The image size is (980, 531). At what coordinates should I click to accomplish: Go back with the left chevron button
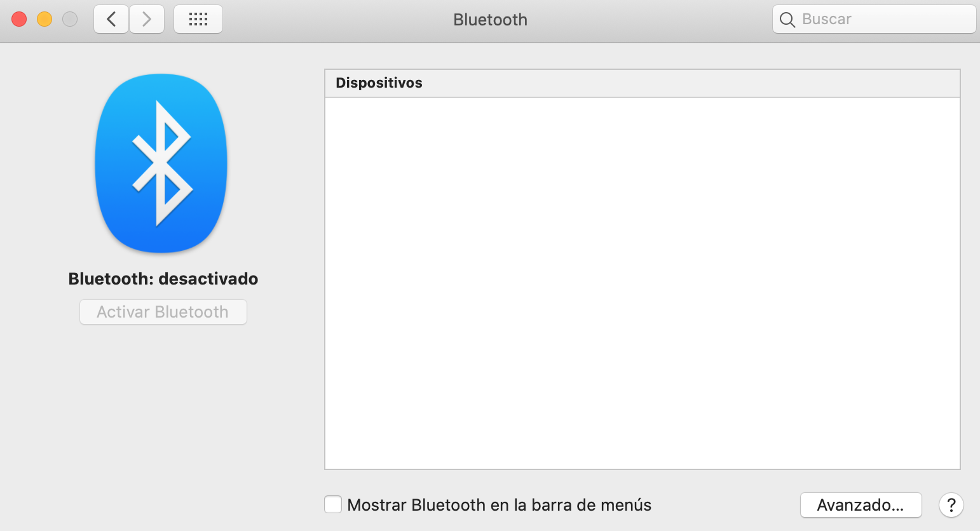111,19
